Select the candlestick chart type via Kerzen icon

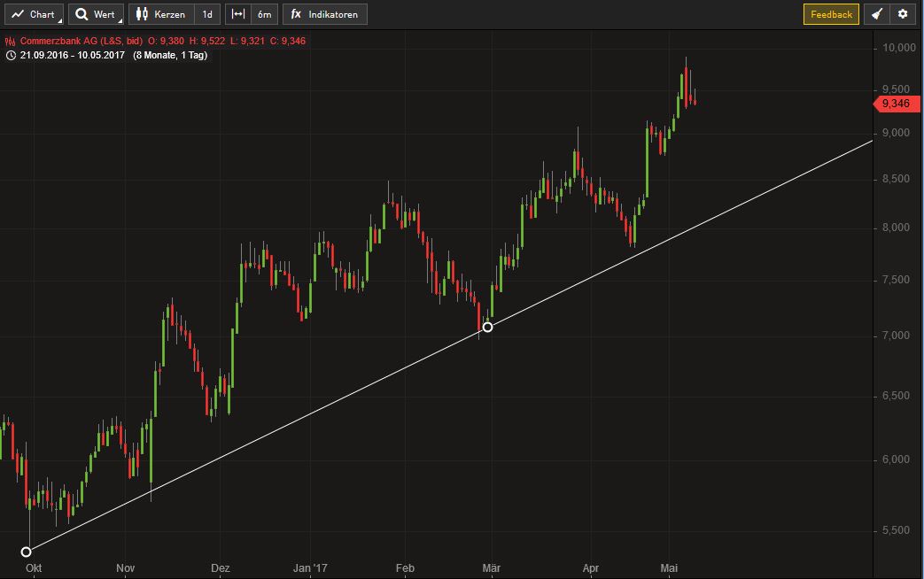tap(144, 14)
